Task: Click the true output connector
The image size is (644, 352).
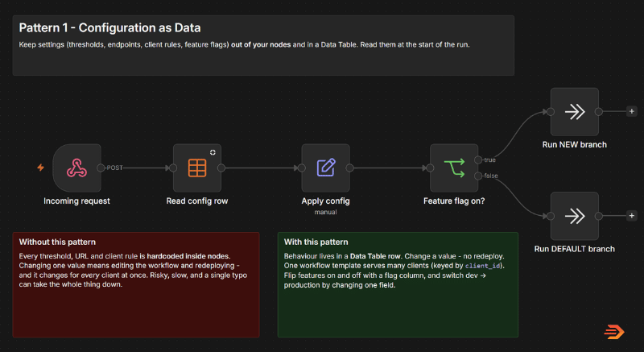Action: pos(478,159)
